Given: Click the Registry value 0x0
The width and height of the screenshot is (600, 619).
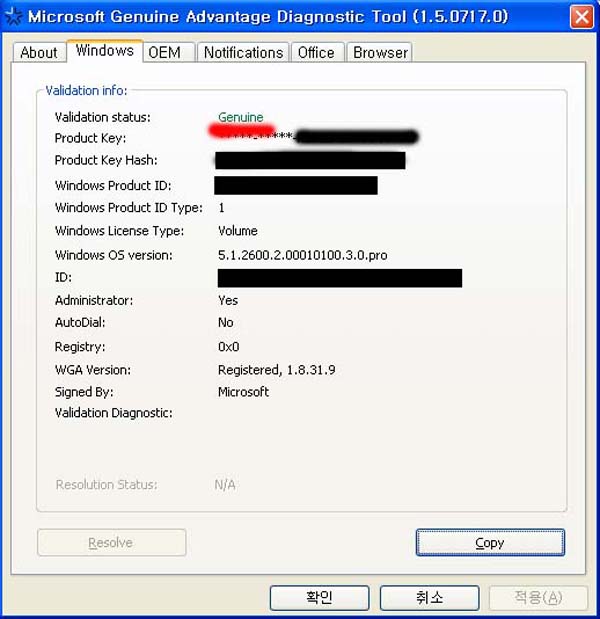Looking at the screenshot, I should pyautogui.click(x=229, y=347).
